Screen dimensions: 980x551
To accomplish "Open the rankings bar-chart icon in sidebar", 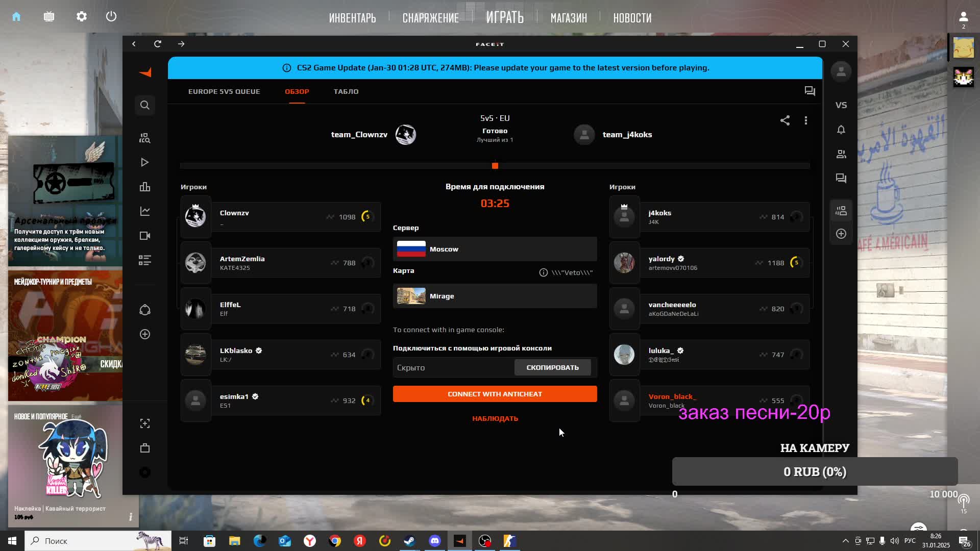I will pyautogui.click(x=145, y=187).
